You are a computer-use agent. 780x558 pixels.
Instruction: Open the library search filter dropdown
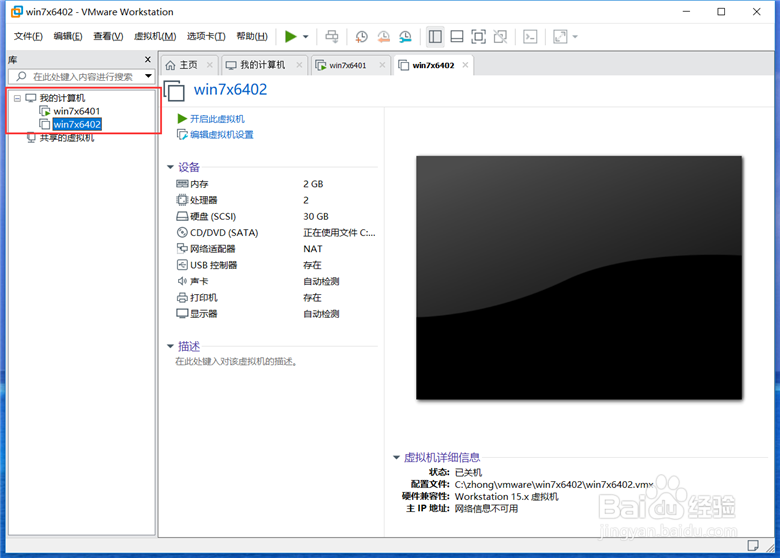coord(148,77)
